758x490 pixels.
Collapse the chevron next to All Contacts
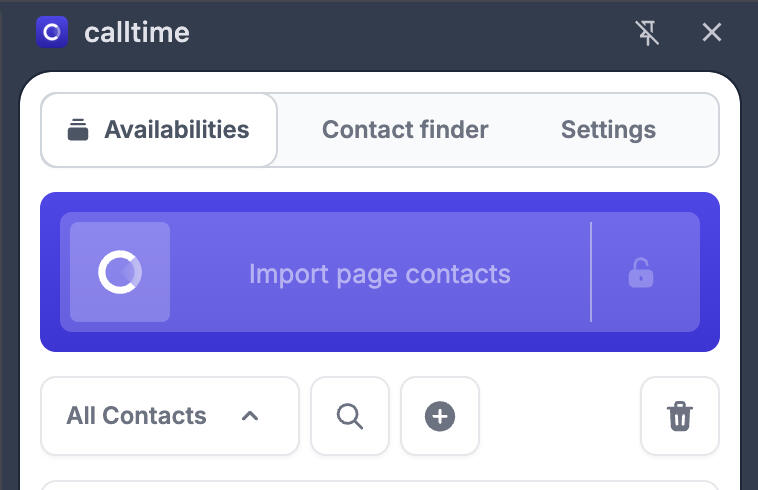[250, 416]
